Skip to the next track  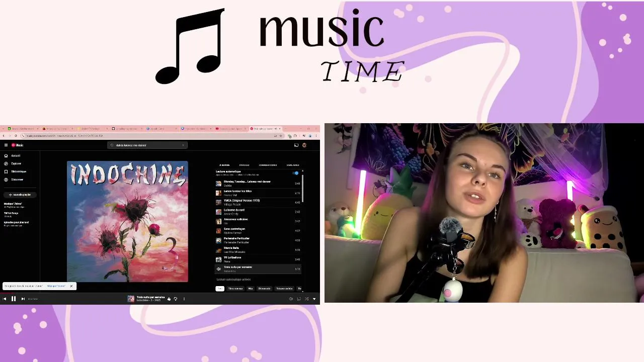(23, 299)
